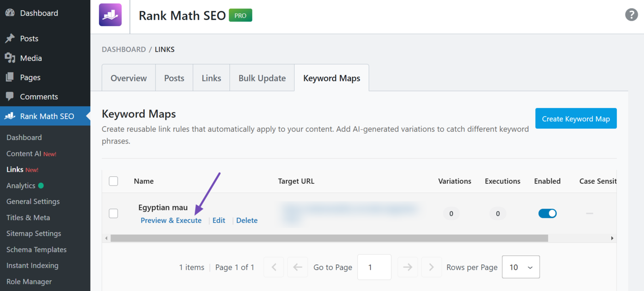Check the select-all checkbox in the table header
644x291 pixels.
(113, 181)
